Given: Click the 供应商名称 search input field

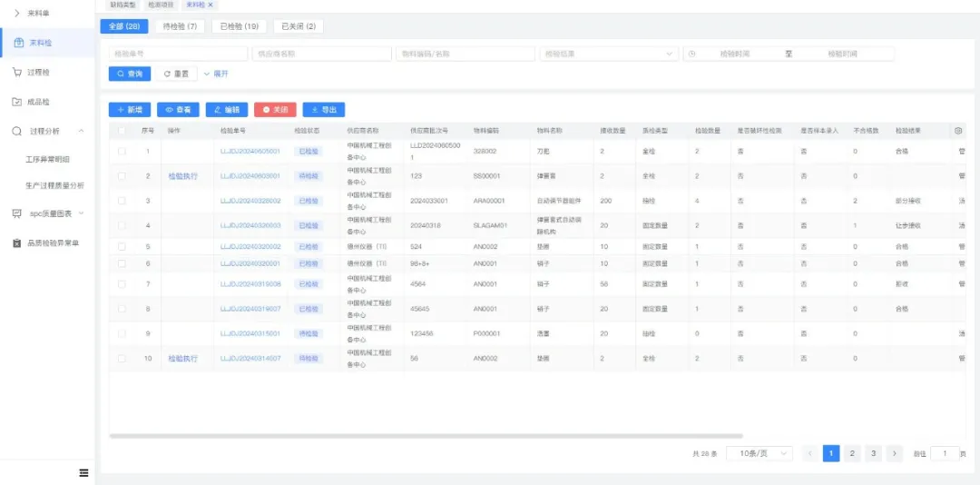Looking at the screenshot, I should (321, 54).
